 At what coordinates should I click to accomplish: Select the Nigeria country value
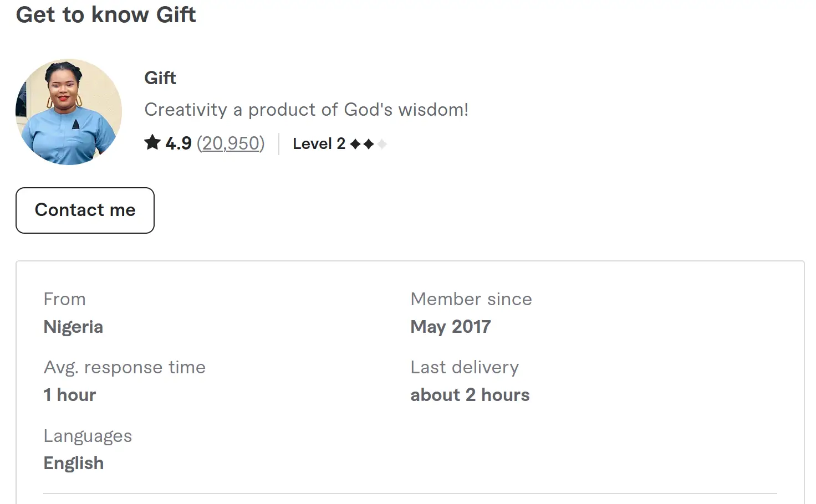pyautogui.click(x=73, y=327)
